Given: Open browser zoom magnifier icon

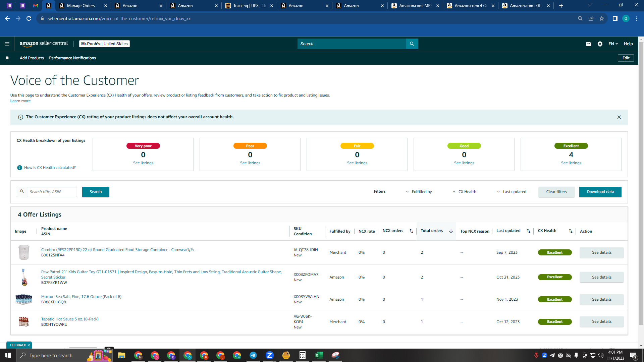Looking at the screenshot, I should (x=580, y=18).
